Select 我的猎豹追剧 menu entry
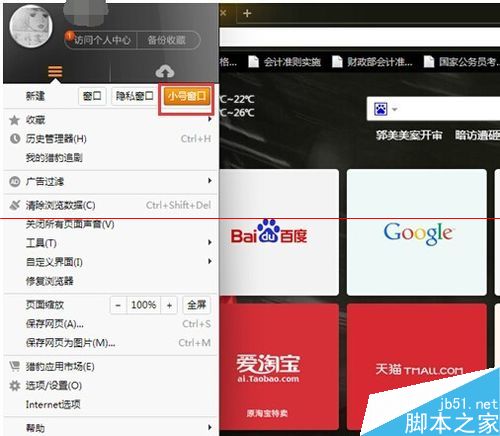The height and width of the screenshot is (436, 500). coord(110,158)
